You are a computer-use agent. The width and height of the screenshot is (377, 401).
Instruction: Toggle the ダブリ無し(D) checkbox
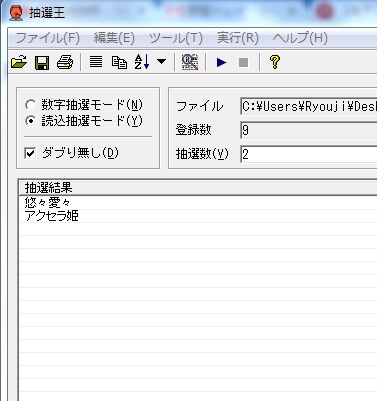pos(30,153)
